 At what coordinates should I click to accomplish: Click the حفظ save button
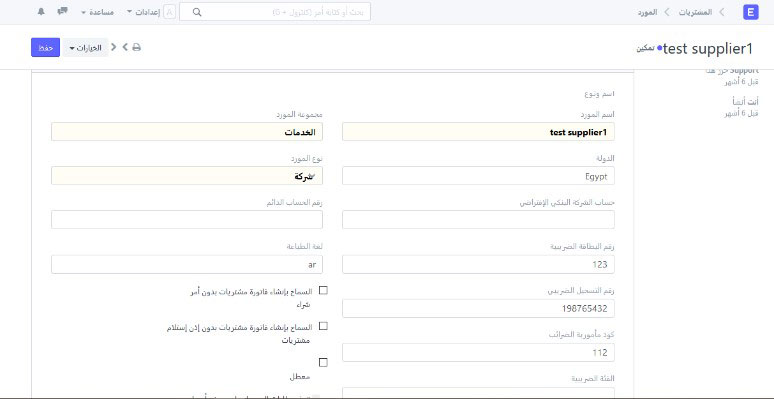coord(45,47)
